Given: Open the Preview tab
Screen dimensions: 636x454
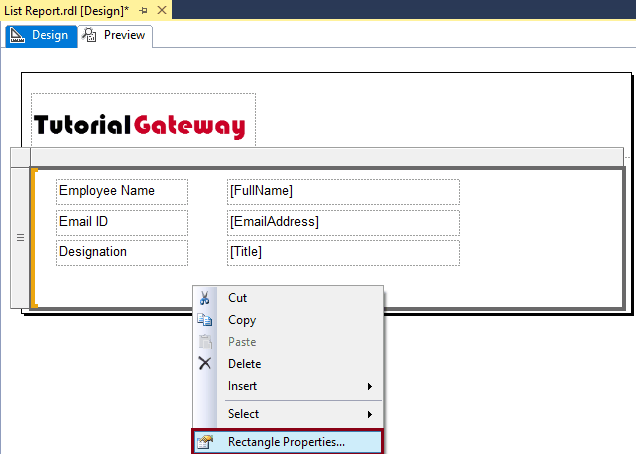Looking at the screenshot, I should click(115, 36).
